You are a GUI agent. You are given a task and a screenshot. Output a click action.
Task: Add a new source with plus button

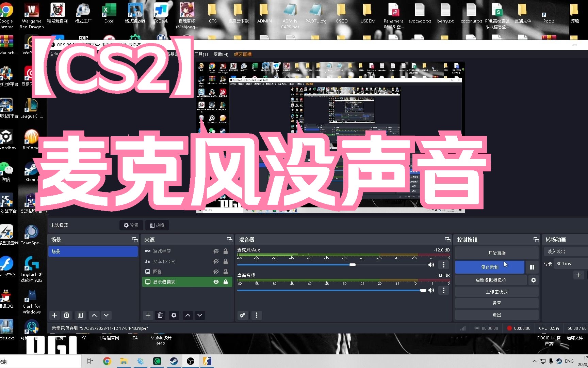tap(148, 315)
